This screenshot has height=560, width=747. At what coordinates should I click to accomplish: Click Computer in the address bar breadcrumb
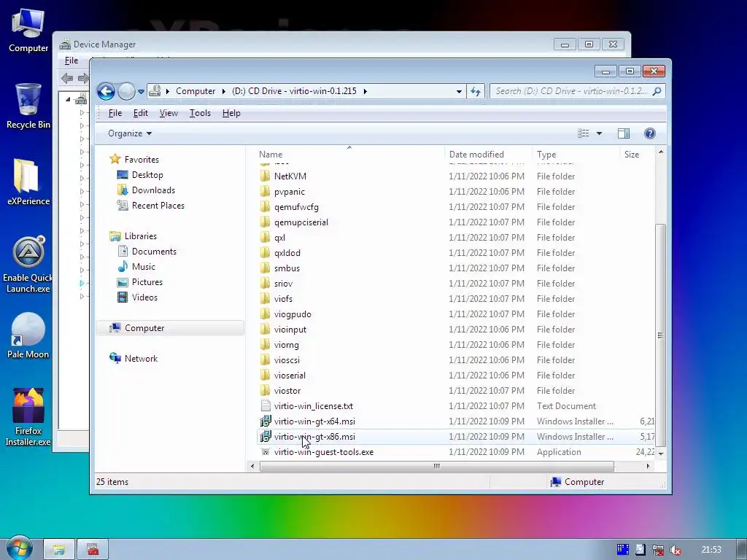(x=196, y=91)
